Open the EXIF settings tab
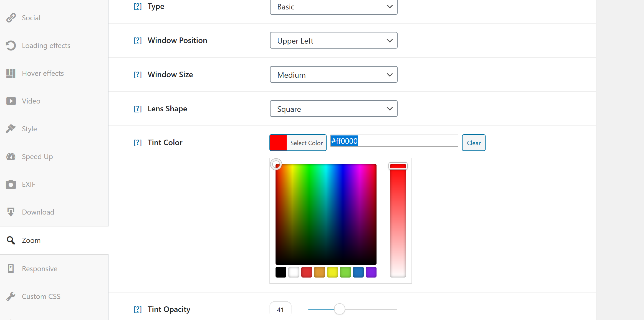 (x=54, y=184)
